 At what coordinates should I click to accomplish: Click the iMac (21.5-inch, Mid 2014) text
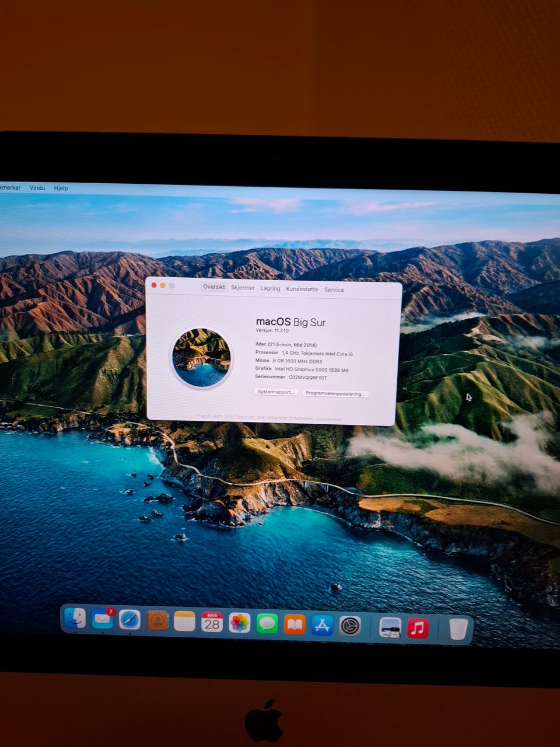286,345
